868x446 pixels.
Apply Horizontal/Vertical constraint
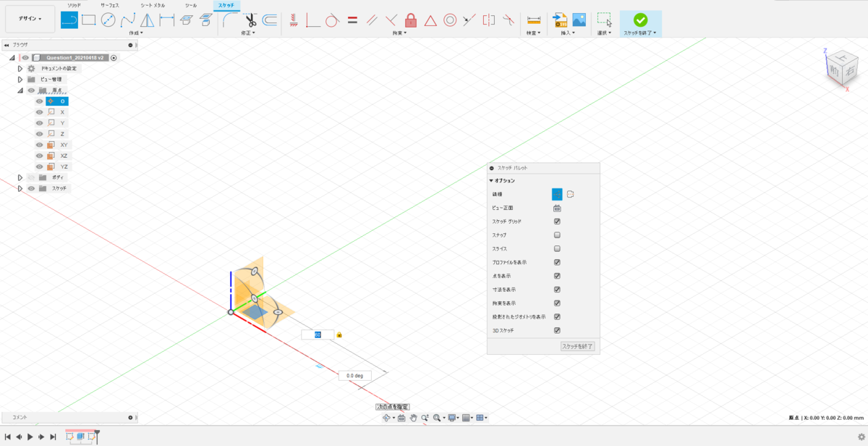[x=294, y=20]
